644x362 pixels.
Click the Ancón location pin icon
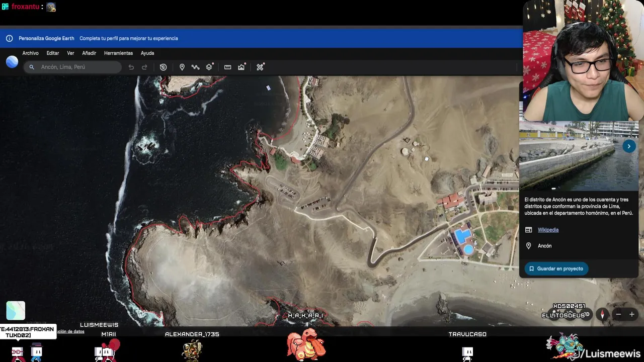(528, 246)
